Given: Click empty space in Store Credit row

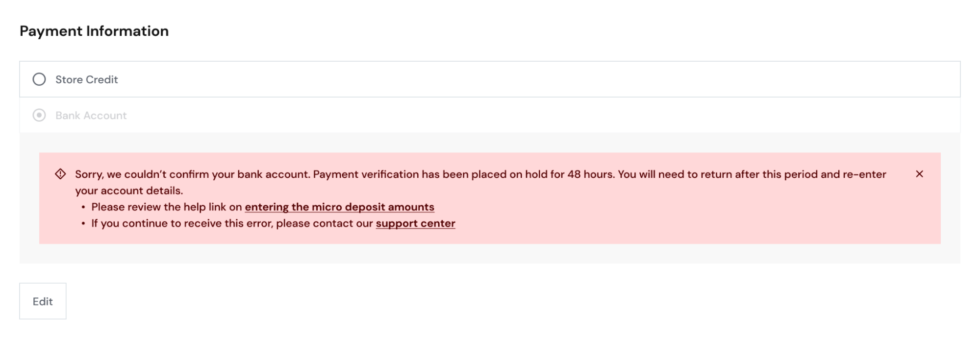Looking at the screenshot, I should (x=539, y=79).
